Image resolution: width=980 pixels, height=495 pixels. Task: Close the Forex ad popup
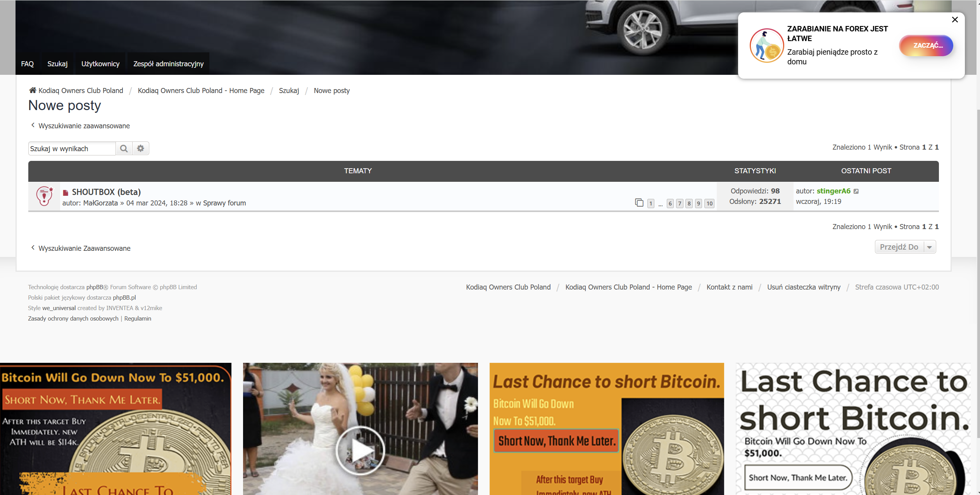pos(955,20)
